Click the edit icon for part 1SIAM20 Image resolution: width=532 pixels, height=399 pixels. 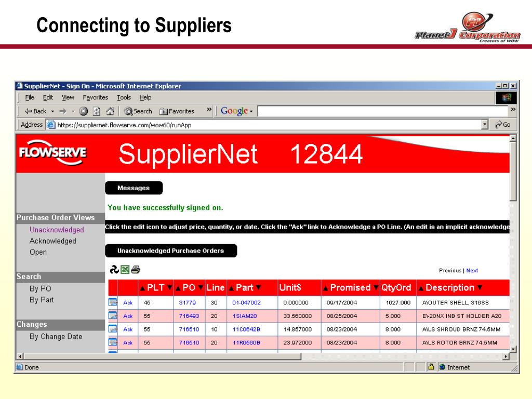113,315
